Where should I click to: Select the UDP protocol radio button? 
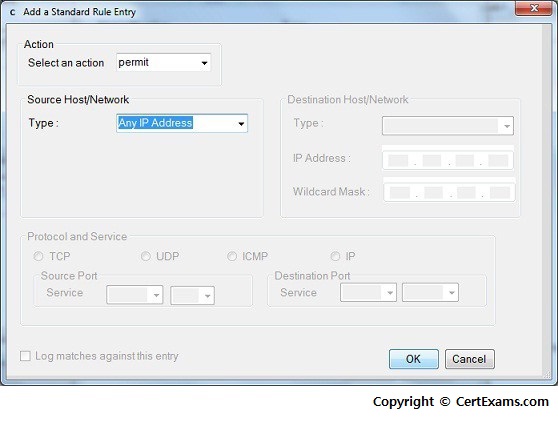(x=146, y=256)
